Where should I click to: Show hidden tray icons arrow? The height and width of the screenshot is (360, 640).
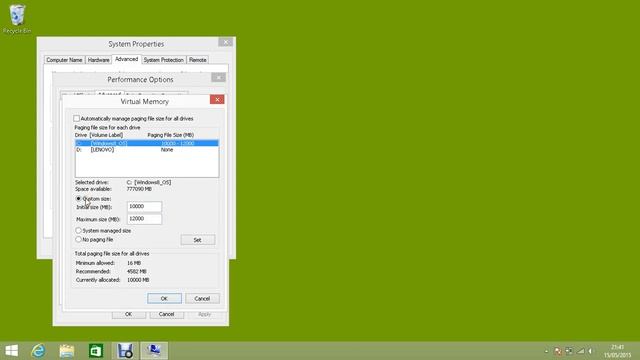(546, 351)
